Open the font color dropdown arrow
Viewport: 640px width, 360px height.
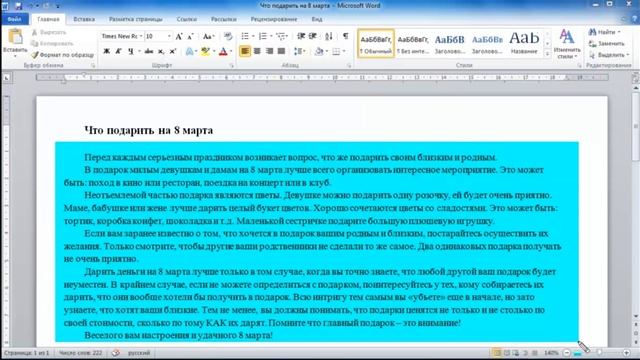231,51
